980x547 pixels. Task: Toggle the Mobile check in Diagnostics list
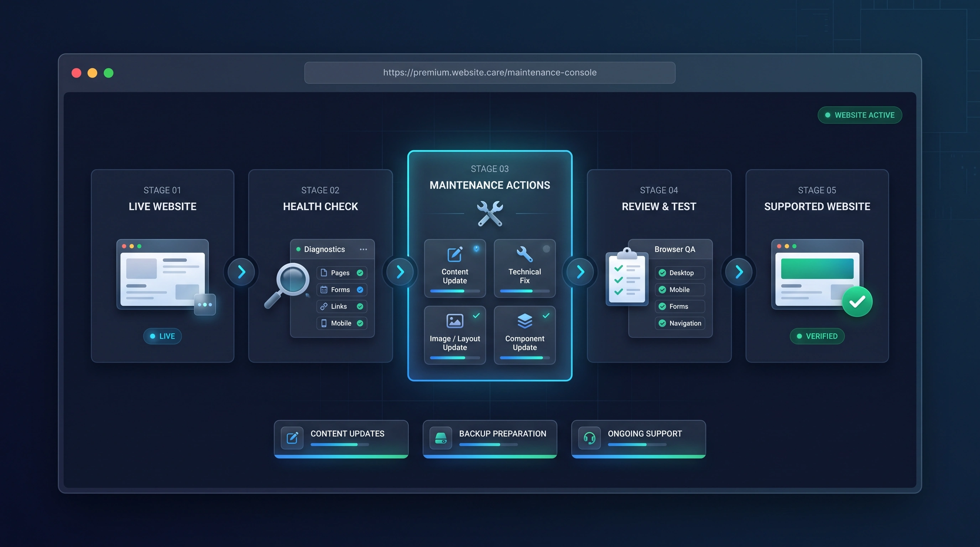click(x=360, y=323)
